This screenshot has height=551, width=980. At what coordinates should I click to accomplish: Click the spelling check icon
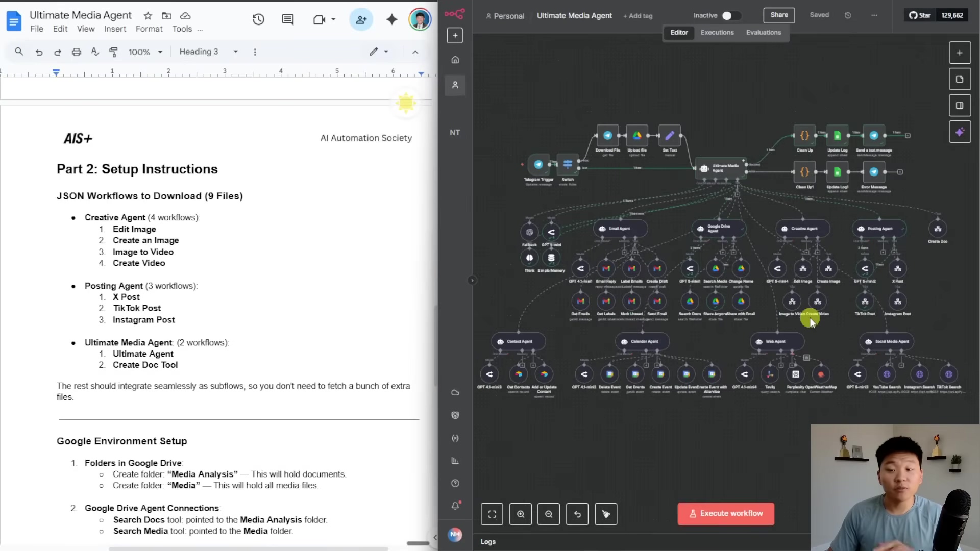click(x=94, y=52)
